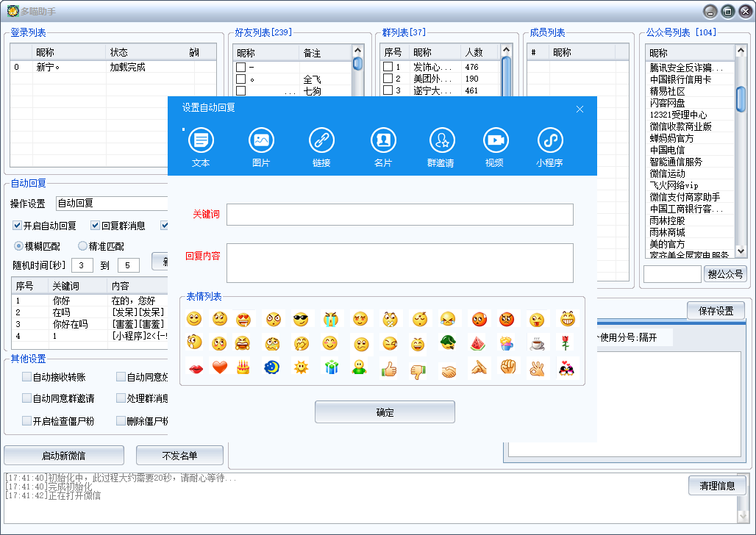Choose the 图片 image reply icon
The image size is (756, 535).
261,140
